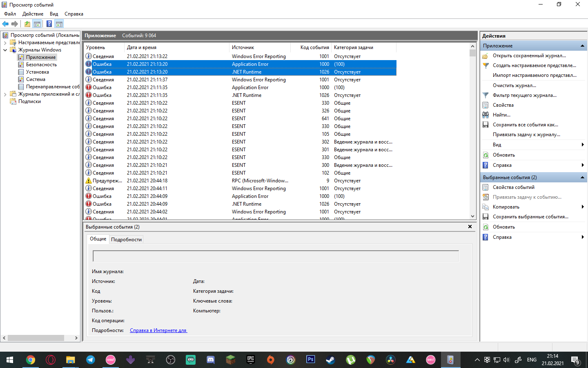The image size is (588, 368).
Task: Click the show/hide action pane toolbar icon
Action: tap(59, 24)
